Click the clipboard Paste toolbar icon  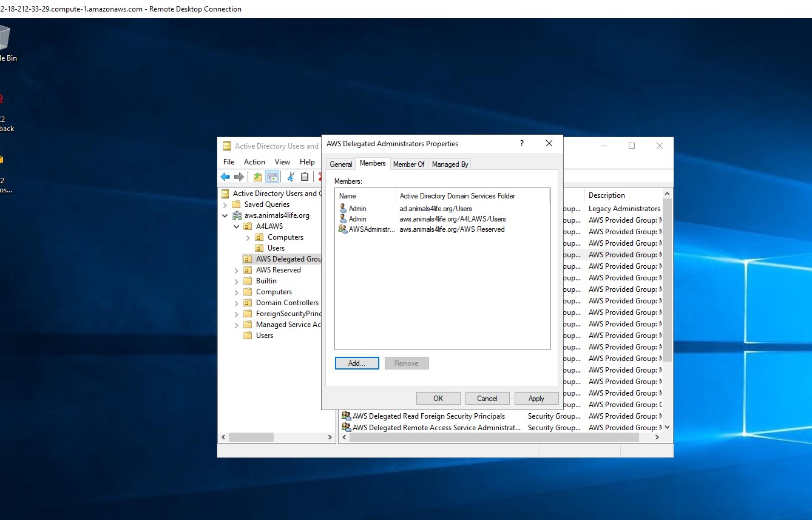[305, 177]
